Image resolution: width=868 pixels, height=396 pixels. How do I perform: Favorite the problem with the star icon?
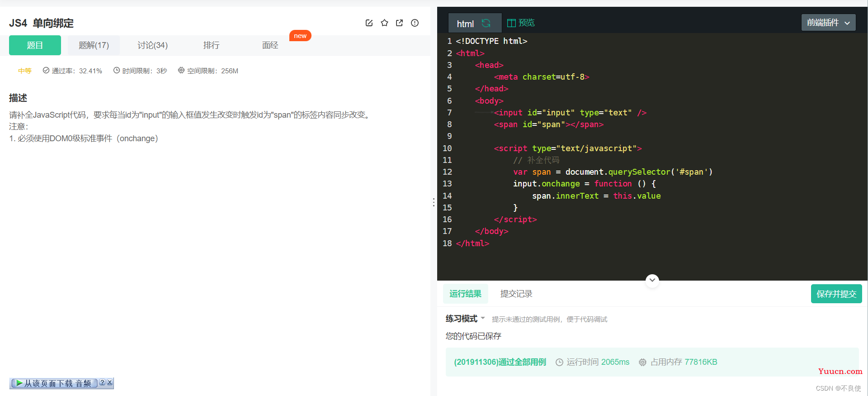tap(384, 23)
